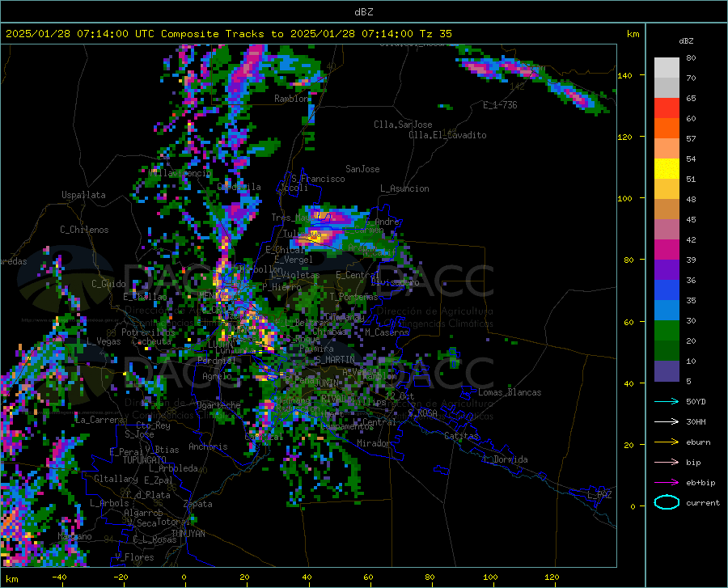Click the 'km' label at bottom-left corner
Image resolution: width=728 pixels, height=588 pixels.
pos(11,579)
